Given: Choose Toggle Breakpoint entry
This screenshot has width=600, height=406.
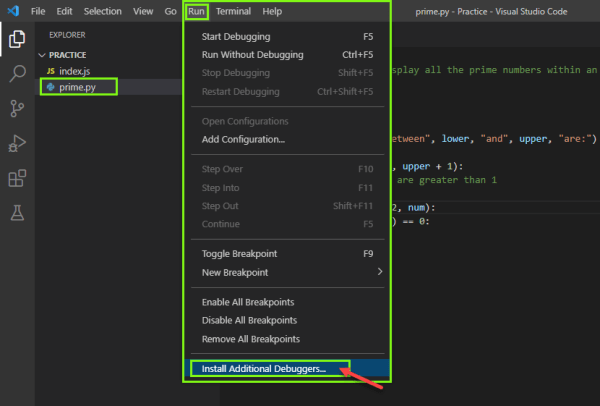Looking at the screenshot, I should [x=287, y=254].
